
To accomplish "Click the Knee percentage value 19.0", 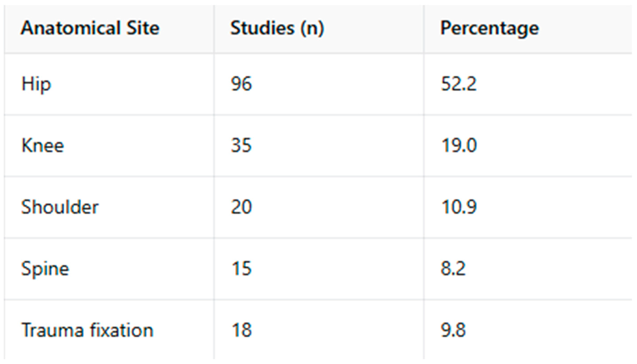I will [459, 145].
